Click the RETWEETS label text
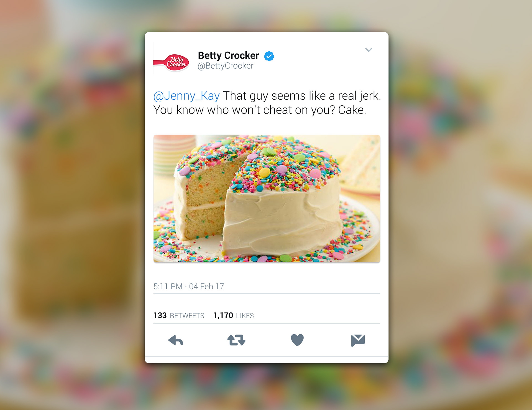532x410 pixels. tap(187, 316)
